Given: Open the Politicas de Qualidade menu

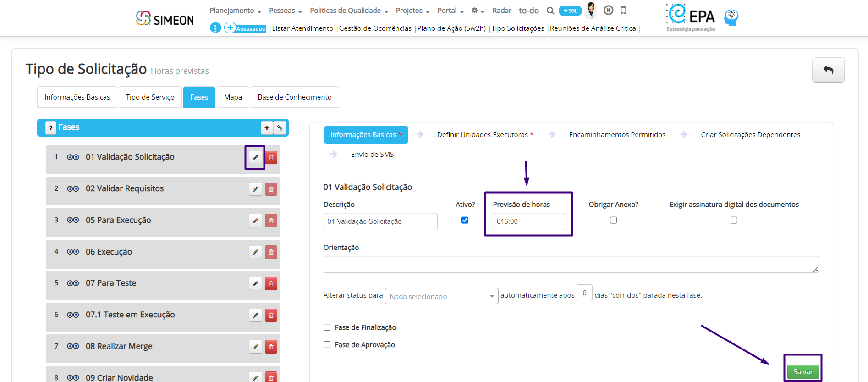Looking at the screenshot, I should pyautogui.click(x=349, y=11).
